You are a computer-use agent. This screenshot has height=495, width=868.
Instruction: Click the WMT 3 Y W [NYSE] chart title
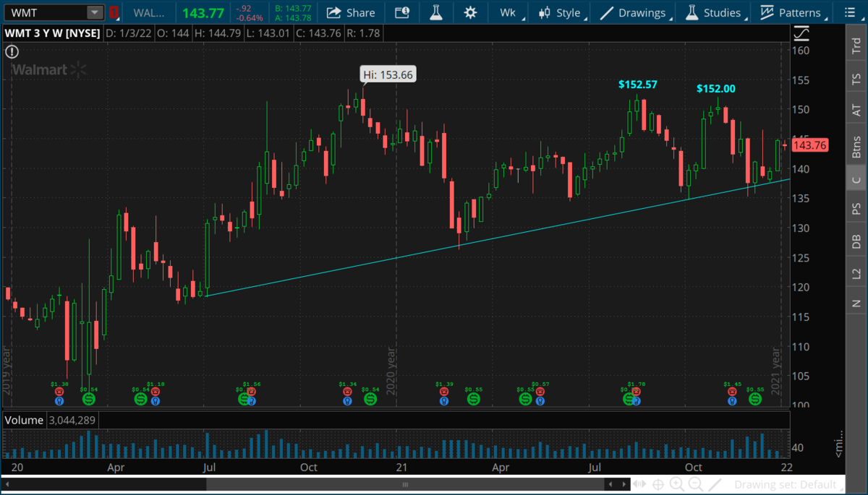(54, 33)
